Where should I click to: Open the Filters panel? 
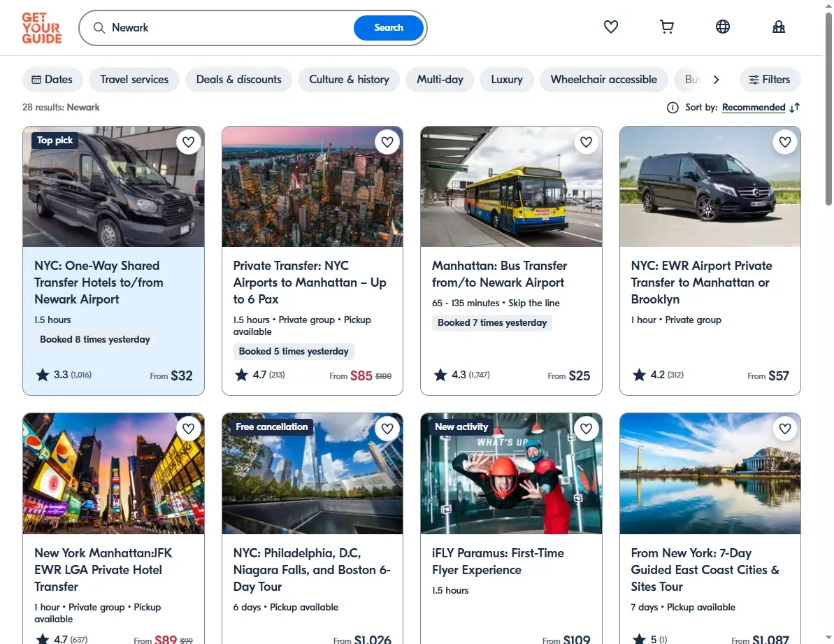coord(770,79)
